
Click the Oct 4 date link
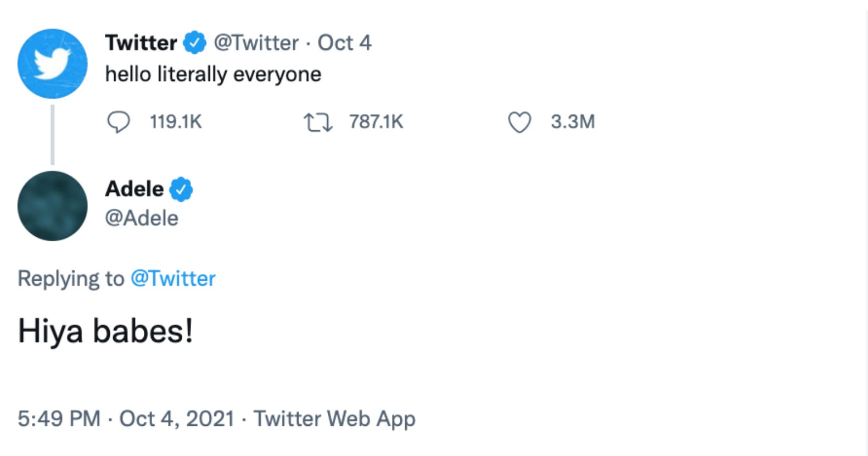tap(345, 43)
